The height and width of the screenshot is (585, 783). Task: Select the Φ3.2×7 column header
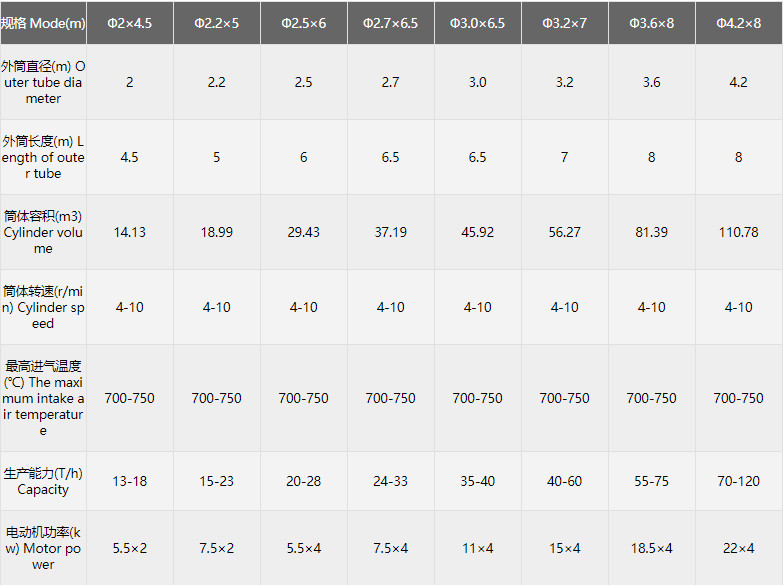(565, 22)
